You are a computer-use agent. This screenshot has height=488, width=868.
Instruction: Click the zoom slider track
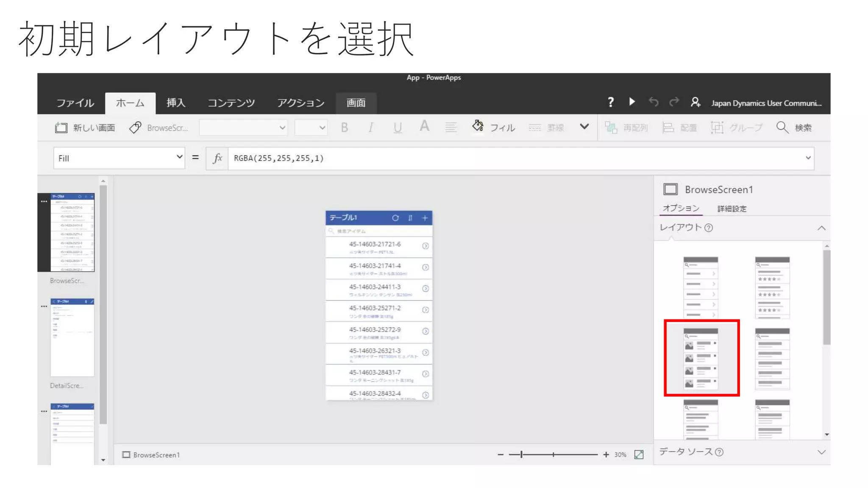click(x=553, y=455)
